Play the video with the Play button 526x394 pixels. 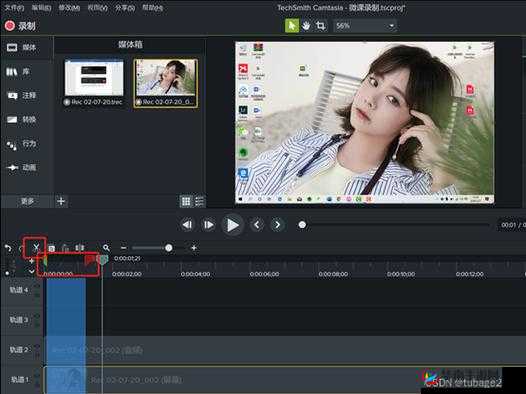(232, 225)
